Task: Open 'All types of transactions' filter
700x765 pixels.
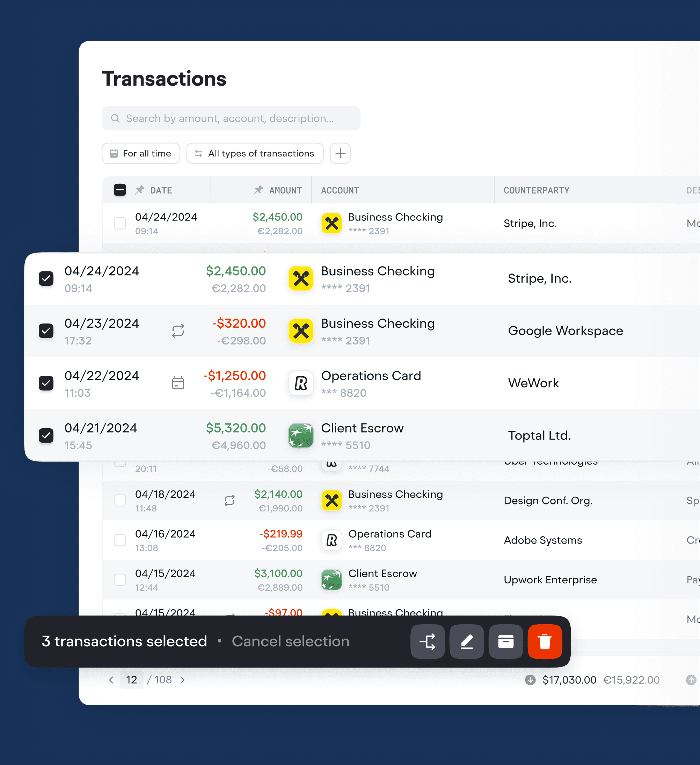Action: [255, 153]
